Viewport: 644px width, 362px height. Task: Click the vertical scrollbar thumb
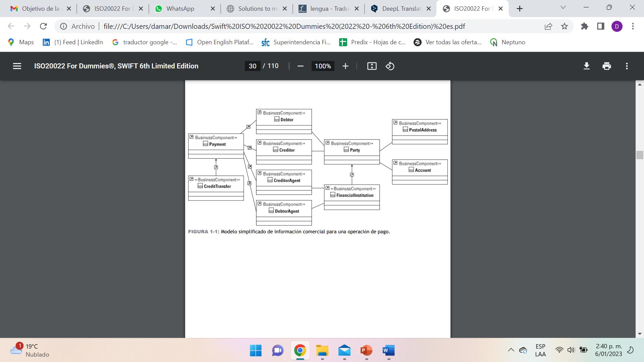click(x=639, y=155)
